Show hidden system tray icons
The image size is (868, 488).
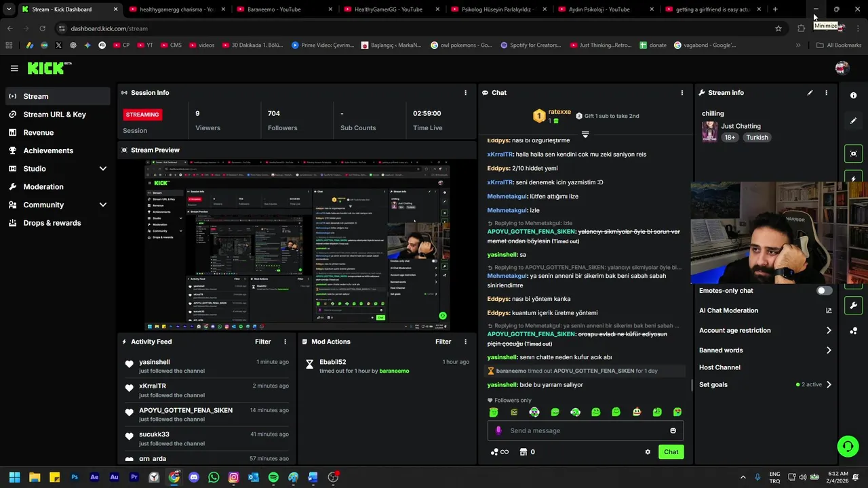743,477
